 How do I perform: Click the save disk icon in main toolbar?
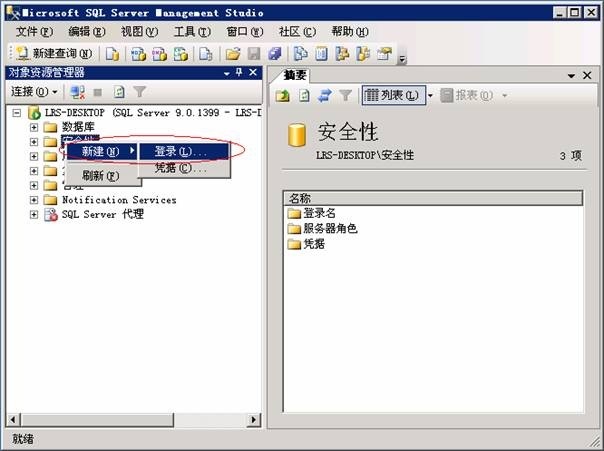point(254,53)
